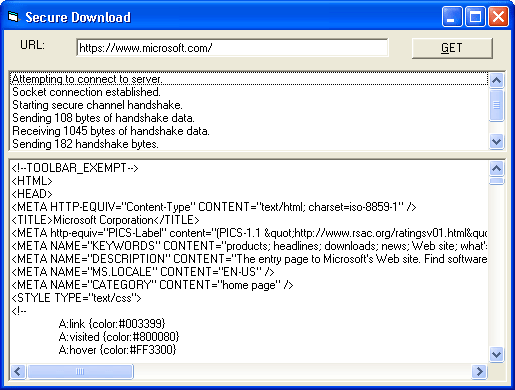The height and width of the screenshot is (390, 515).
Task: Click HTML pane scroll up arrow
Action: (496, 168)
